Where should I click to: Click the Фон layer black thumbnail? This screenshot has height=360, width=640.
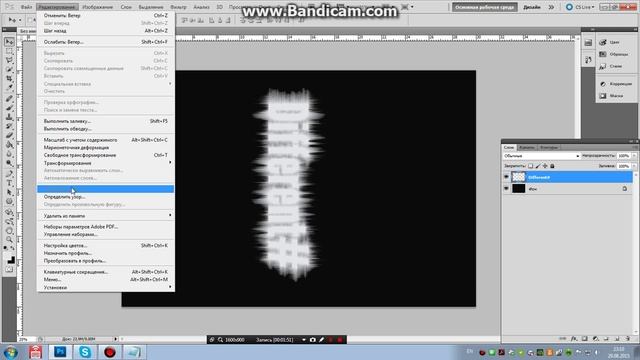click(519, 189)
